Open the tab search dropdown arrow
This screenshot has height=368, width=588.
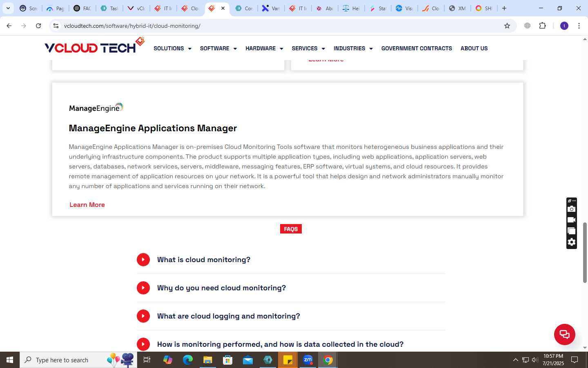click(8, 8)
